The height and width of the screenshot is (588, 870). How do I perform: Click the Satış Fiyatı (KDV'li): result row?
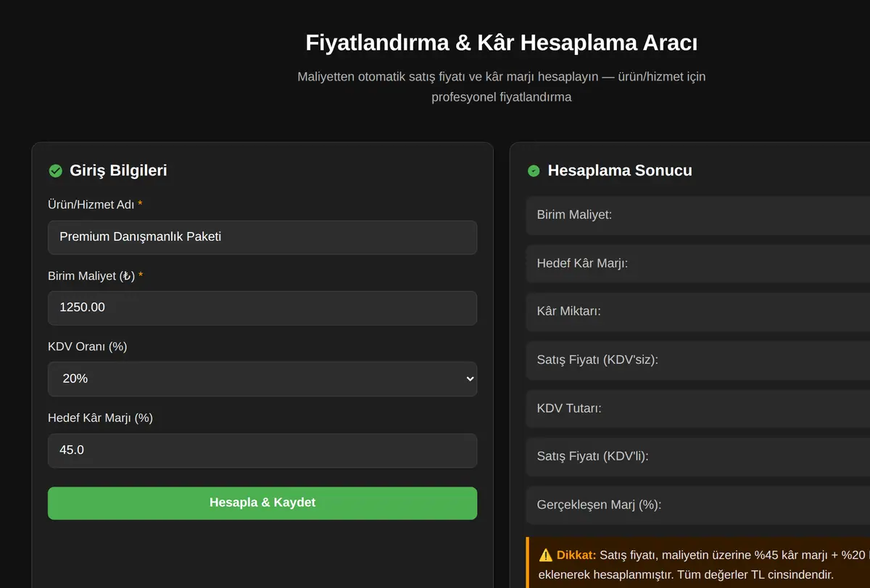click(698, 456)
